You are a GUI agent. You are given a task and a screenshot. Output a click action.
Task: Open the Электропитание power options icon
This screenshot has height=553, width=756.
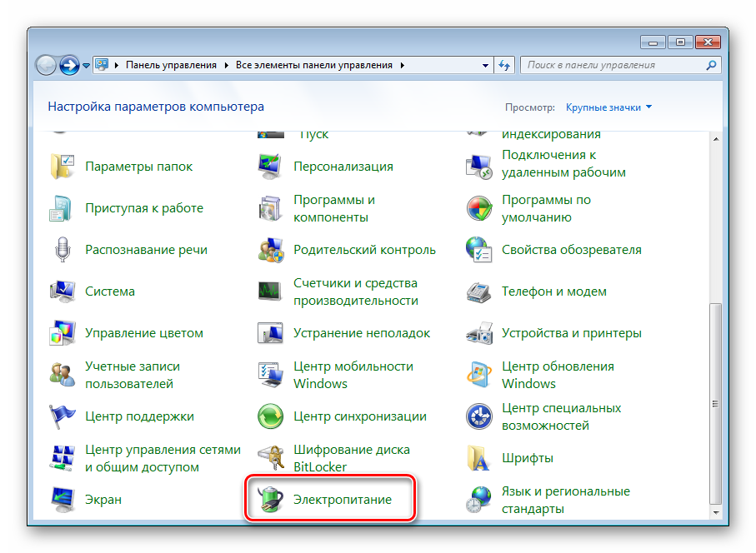coord(272,500)
